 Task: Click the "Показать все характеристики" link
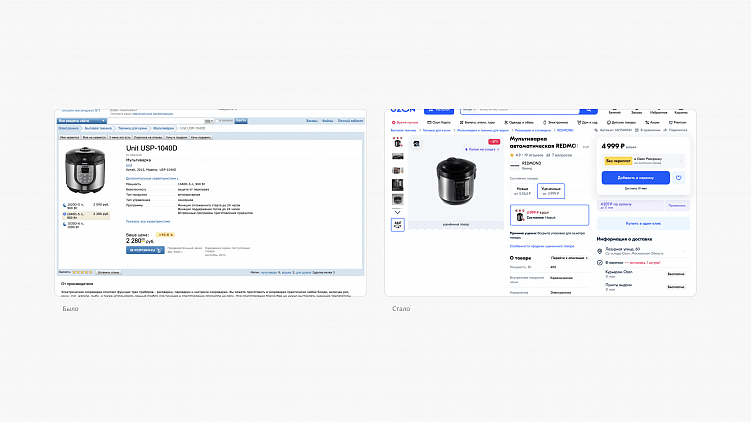click(x=148, y=221)
